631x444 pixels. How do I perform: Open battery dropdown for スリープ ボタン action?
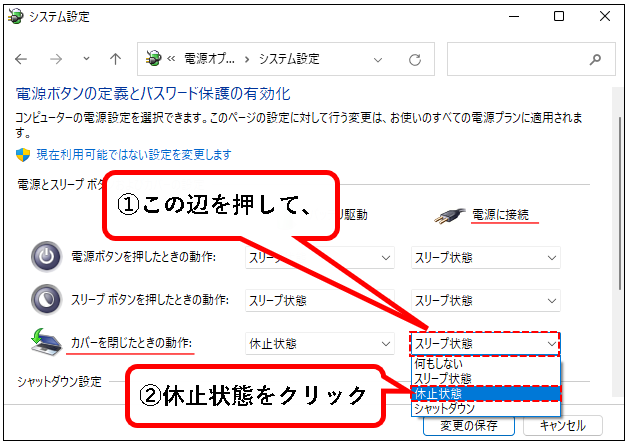320,301
